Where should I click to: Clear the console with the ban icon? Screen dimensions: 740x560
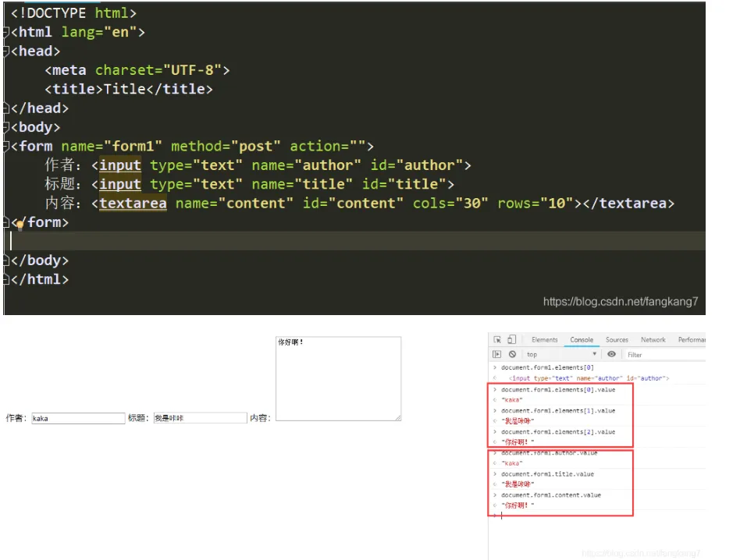(512, 354)
